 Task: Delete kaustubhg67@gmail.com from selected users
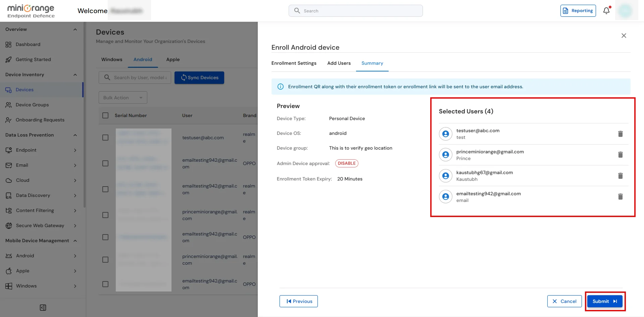[x=621, y=176]
